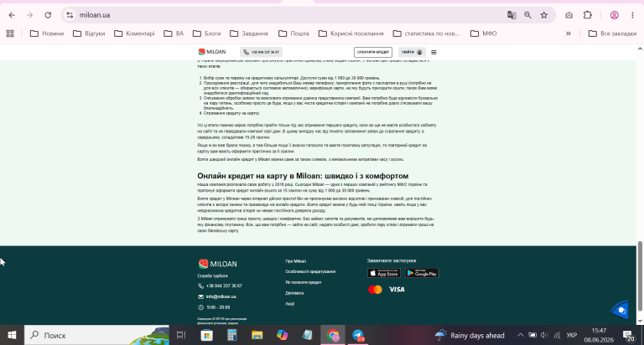
Task: Open the blue chat support widget
Action: coord(621,310)
